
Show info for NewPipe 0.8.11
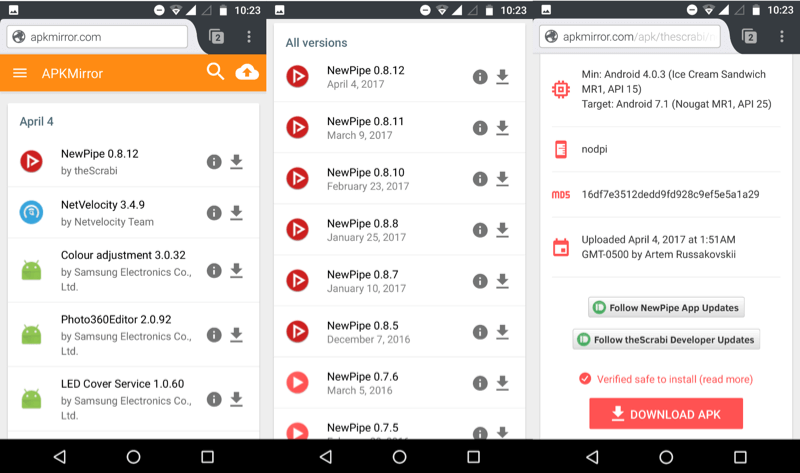pos(480,128)
